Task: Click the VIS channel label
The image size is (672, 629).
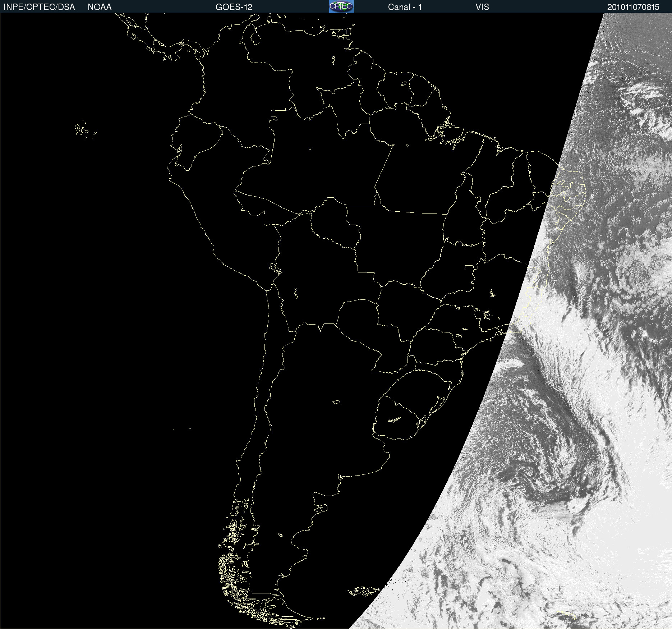Action: click(482, 7)
